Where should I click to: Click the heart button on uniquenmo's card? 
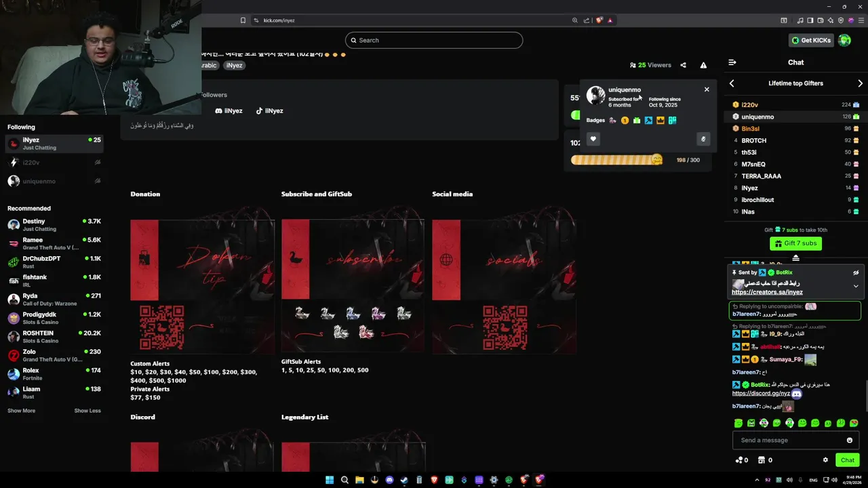593,139
